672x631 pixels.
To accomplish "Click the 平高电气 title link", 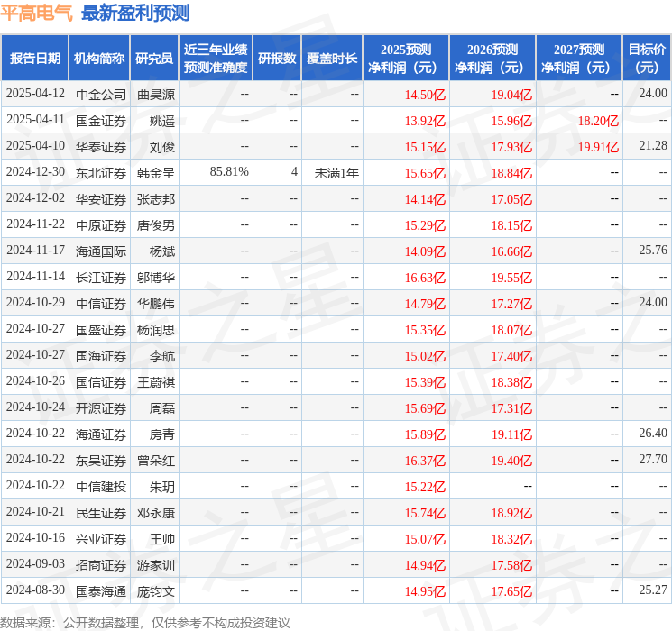I will point(37,13).
